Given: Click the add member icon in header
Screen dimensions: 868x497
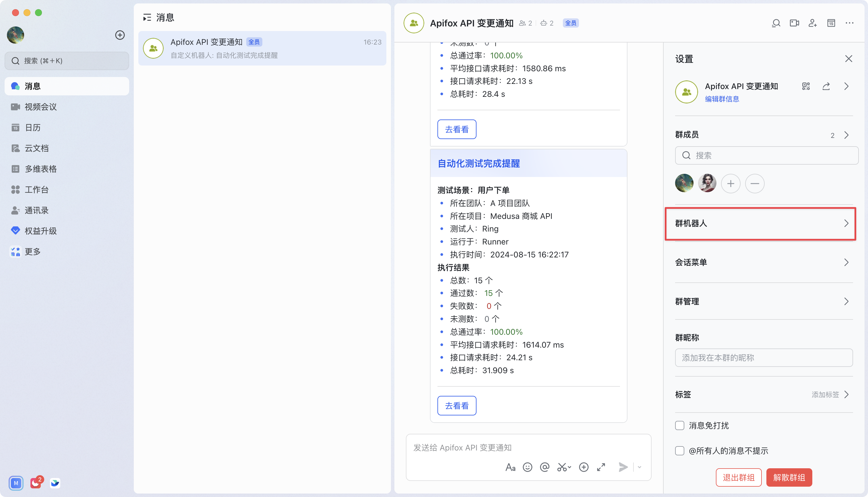Looking at the screenshot, I should pyautogui.click(x=812, y=23).
